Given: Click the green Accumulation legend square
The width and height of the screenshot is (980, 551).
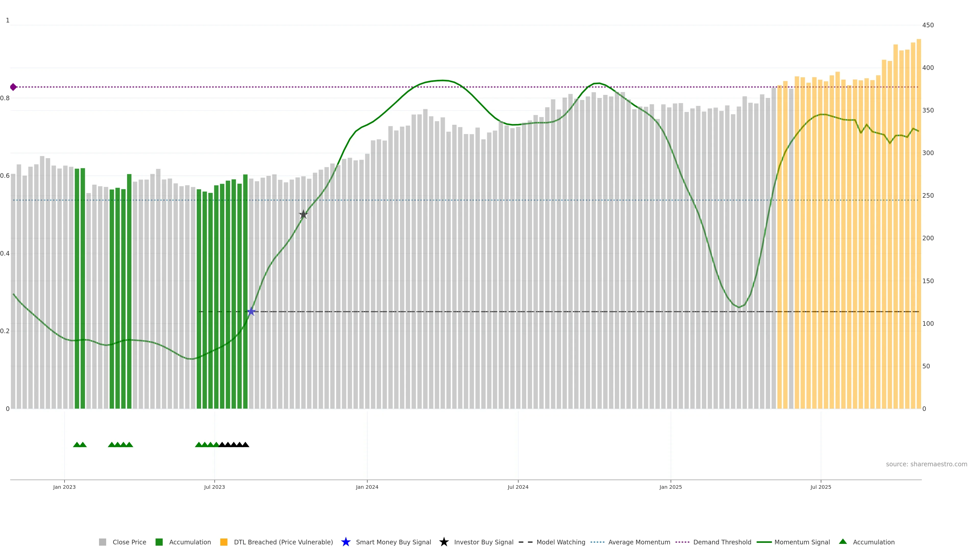Looking at the screenshot, I should pyautogui.click(x=159, y=542).
